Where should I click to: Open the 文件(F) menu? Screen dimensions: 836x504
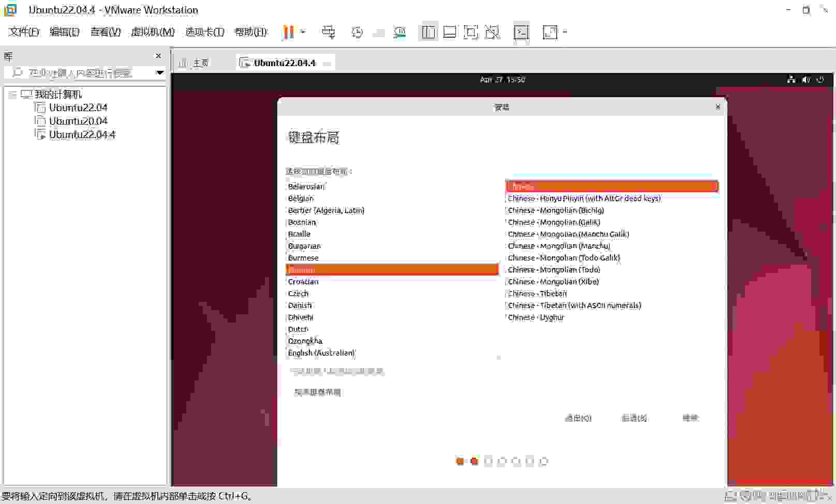(x=24, y=32)
